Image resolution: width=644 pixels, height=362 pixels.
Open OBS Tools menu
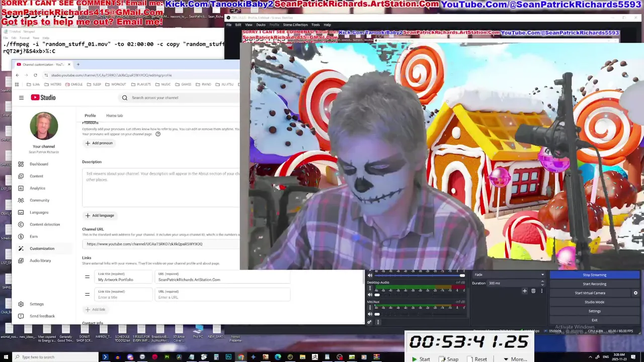coord(315,25)
